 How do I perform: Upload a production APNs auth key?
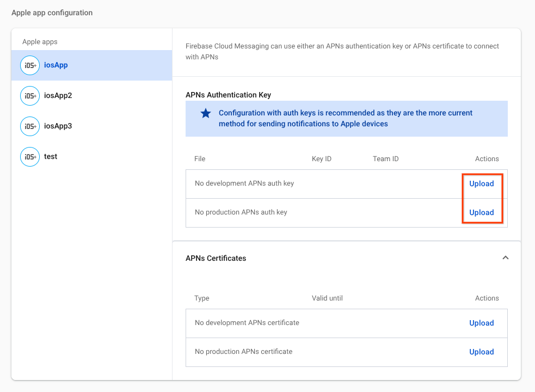tap(481, 213)
